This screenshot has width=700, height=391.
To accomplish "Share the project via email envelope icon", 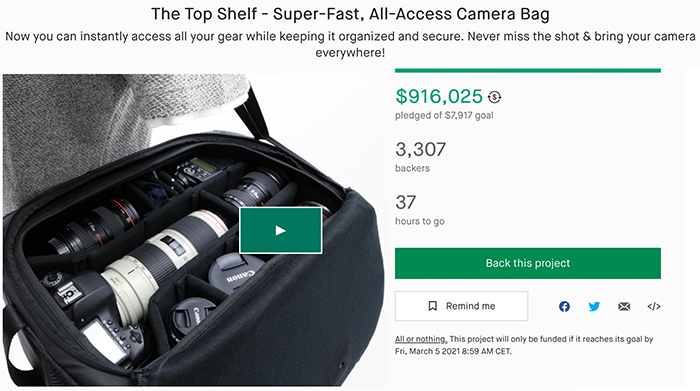I will [x=624, y=307].
